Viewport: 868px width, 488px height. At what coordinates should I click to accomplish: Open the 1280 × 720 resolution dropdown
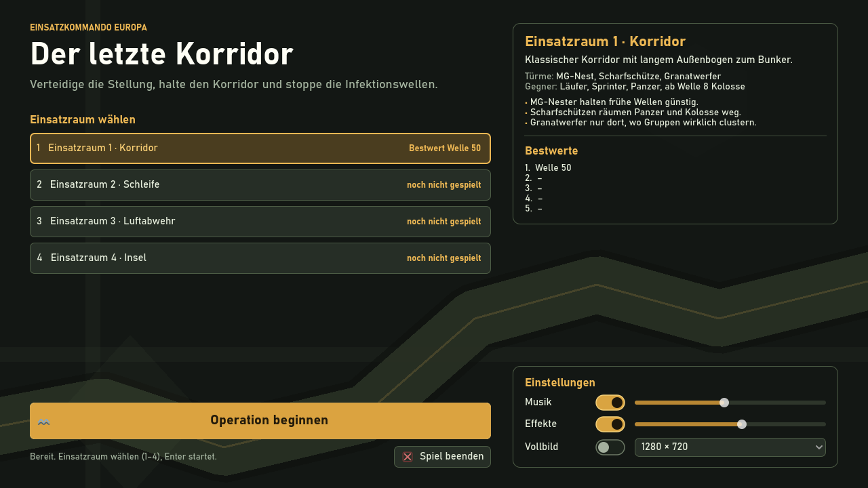coord(730,447)
